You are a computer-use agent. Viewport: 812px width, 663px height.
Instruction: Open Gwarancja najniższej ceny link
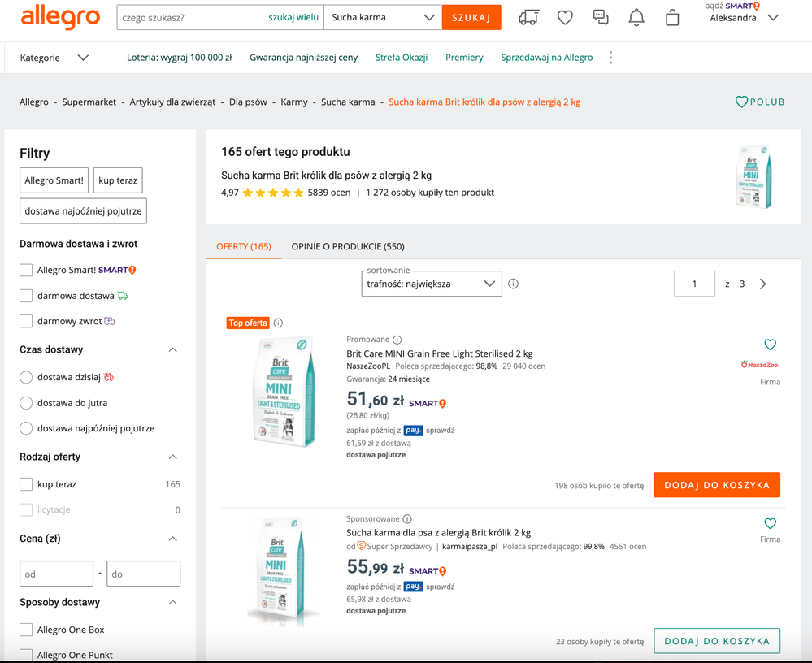[x=303, y=58]
